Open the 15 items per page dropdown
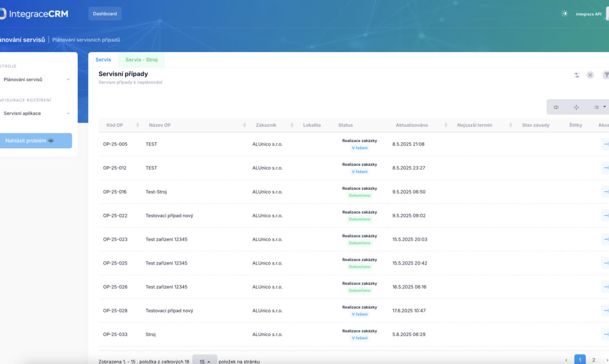The height and width of the screenshot is (364, 609). tap(205, 361)
